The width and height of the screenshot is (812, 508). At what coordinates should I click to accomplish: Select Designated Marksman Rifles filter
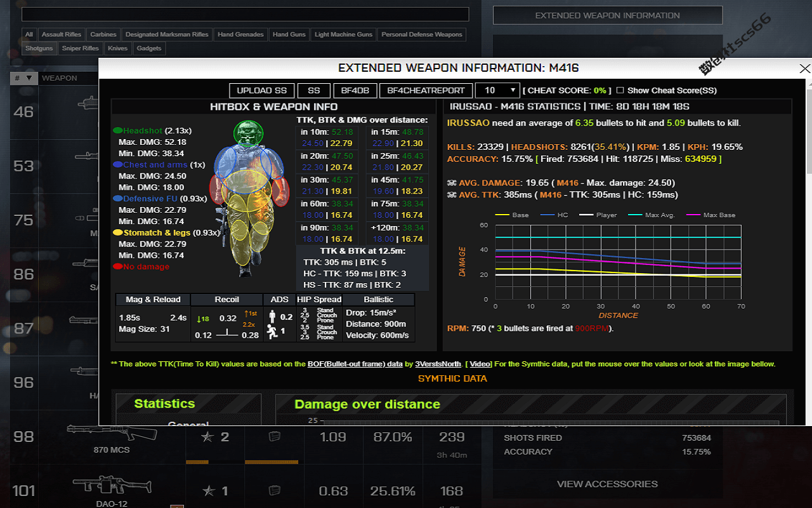[x=167, y=34]
